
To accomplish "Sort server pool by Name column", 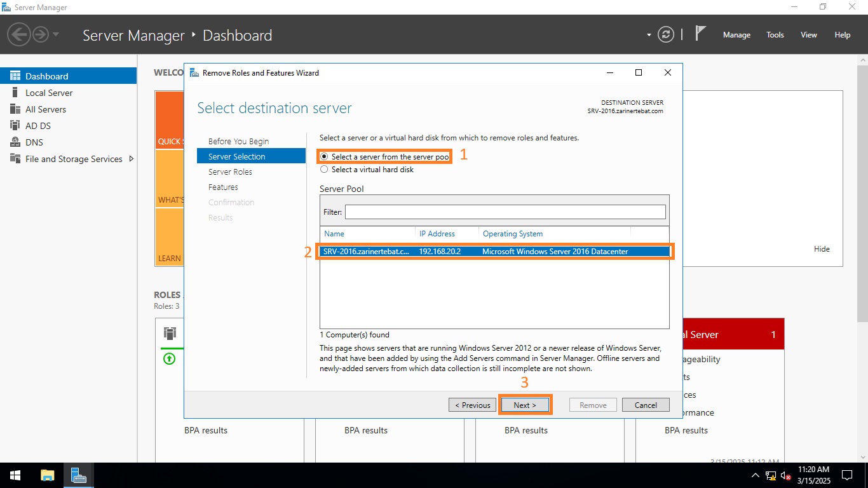I will (334, 234).
